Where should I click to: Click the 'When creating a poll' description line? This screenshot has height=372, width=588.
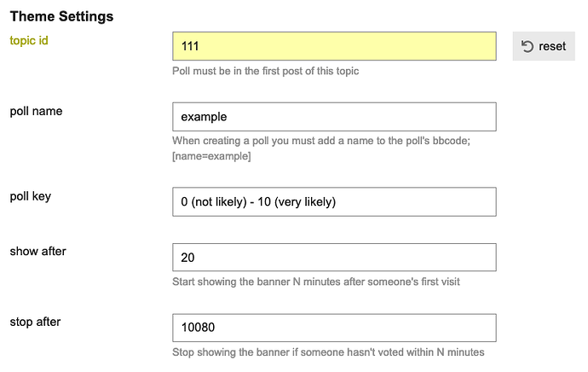[321, 141]
